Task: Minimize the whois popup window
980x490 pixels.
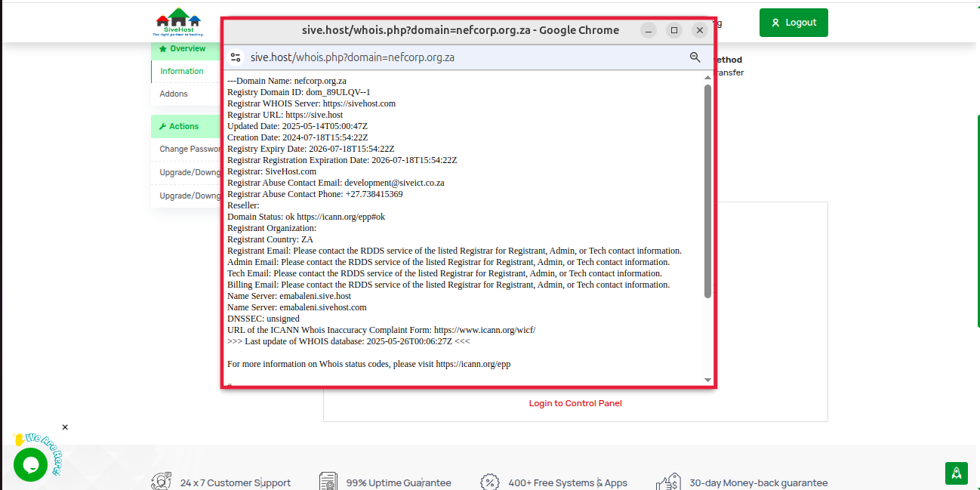Action: point(649,30)
